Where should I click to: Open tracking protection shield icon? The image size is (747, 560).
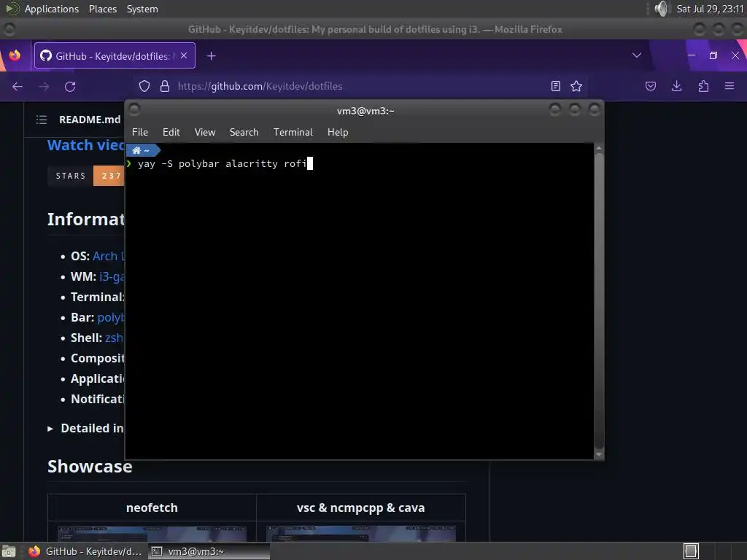[144, 86]
